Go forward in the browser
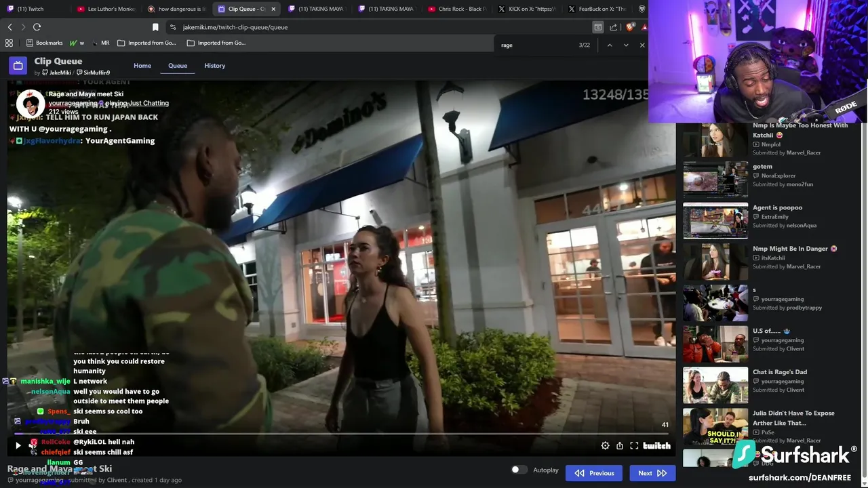Image resolution: width=868 pixels, height=488 pixels. point(23,27)
